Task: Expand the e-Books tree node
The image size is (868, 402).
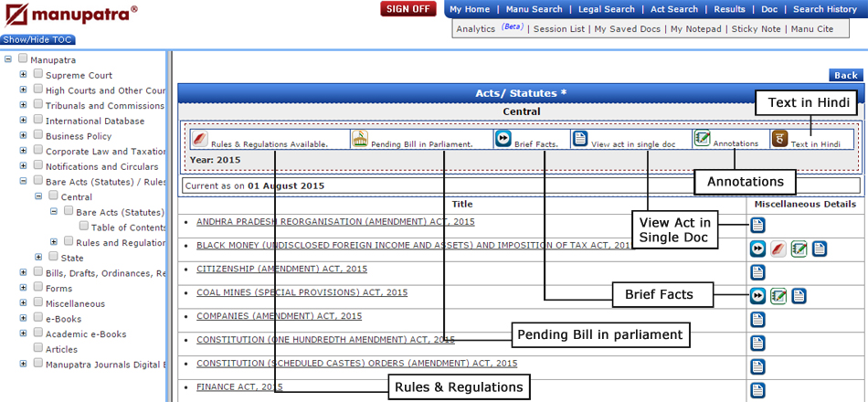Action: pos(23,318)
